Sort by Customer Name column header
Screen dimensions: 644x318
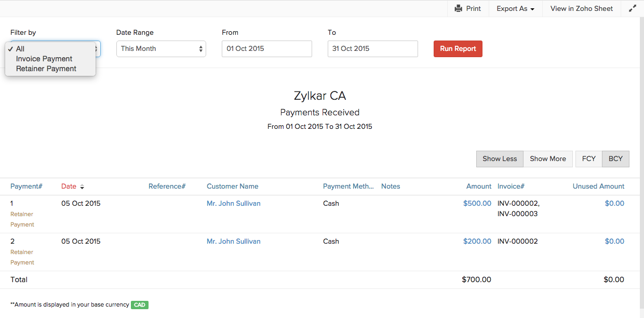point(232,187)
